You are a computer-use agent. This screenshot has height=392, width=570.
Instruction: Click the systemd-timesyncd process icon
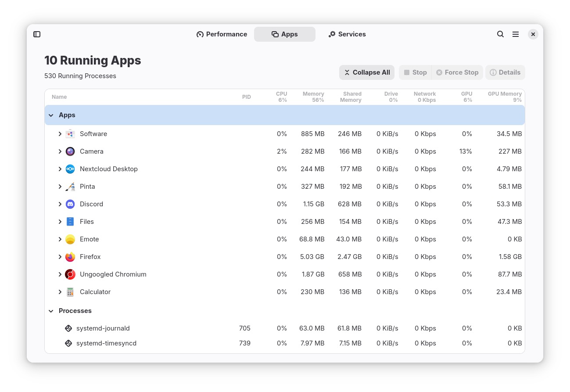coord(68,343)
